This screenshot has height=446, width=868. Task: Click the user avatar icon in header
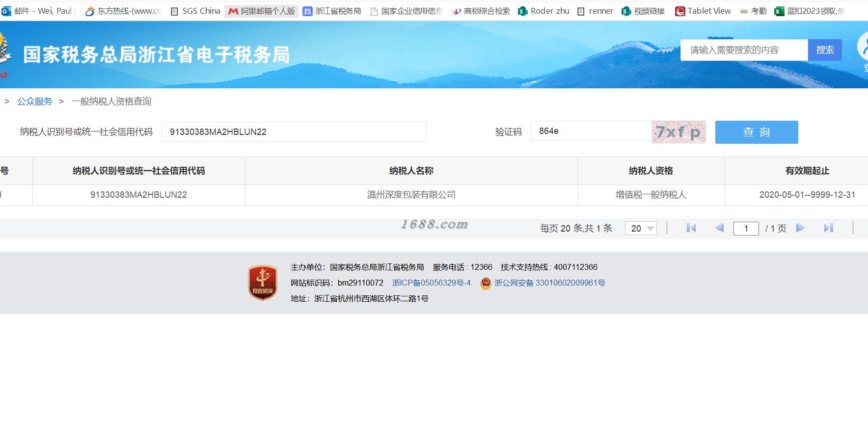[863, 47]
